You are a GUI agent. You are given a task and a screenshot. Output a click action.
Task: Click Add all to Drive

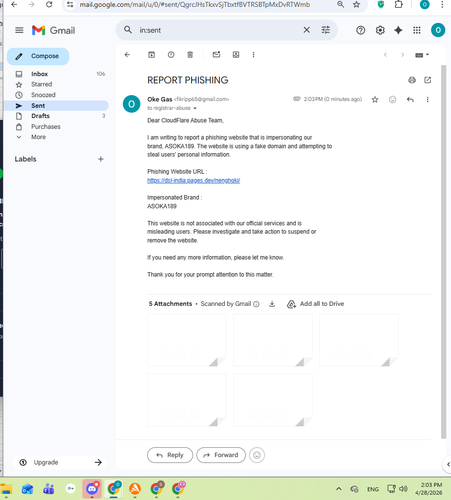(315, 304)
